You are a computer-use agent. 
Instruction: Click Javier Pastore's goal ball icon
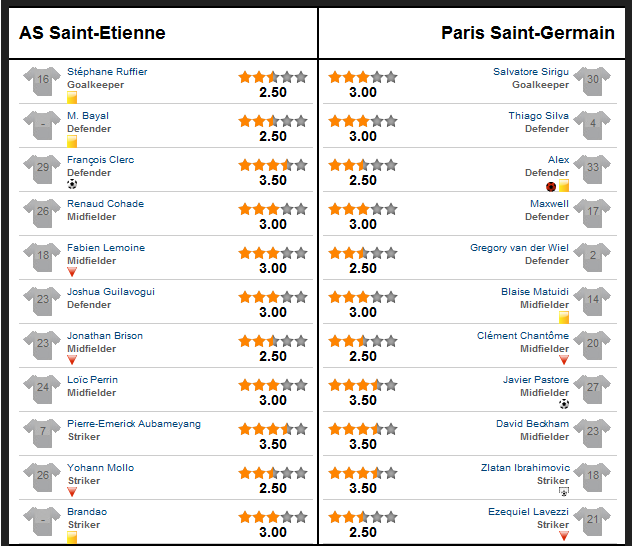[564, 404]
